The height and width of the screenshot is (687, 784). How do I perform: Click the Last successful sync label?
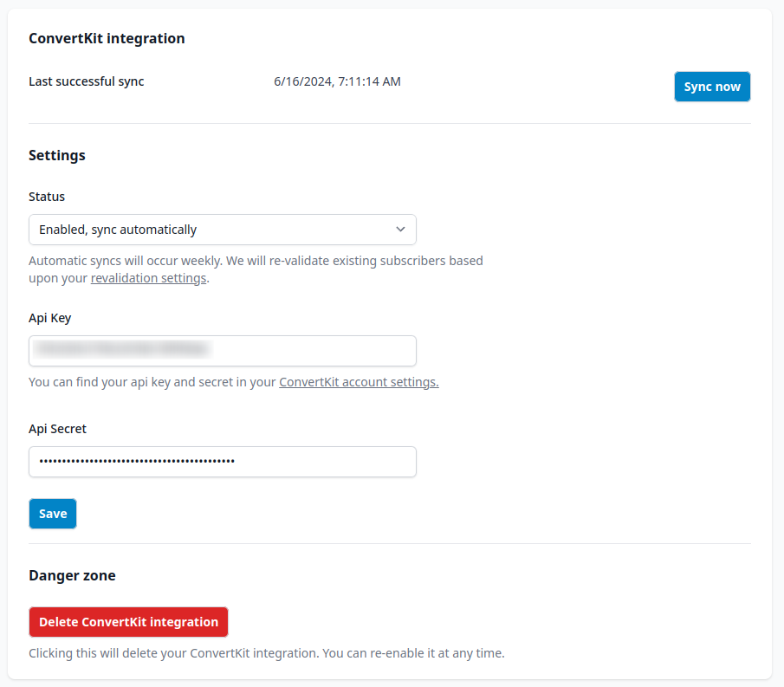(87, 81)
